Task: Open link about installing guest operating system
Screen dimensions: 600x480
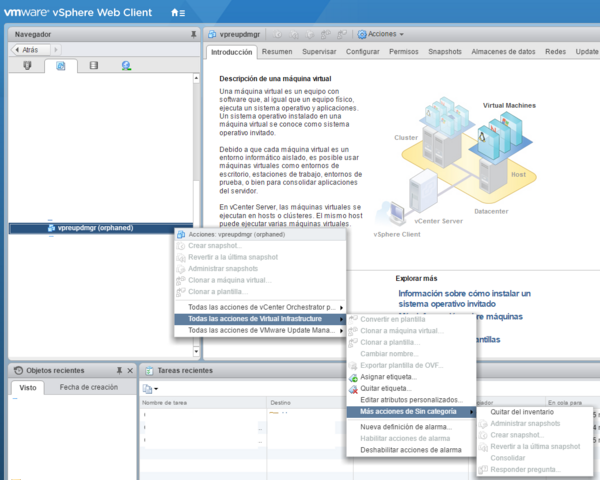Action: (463, 298)
